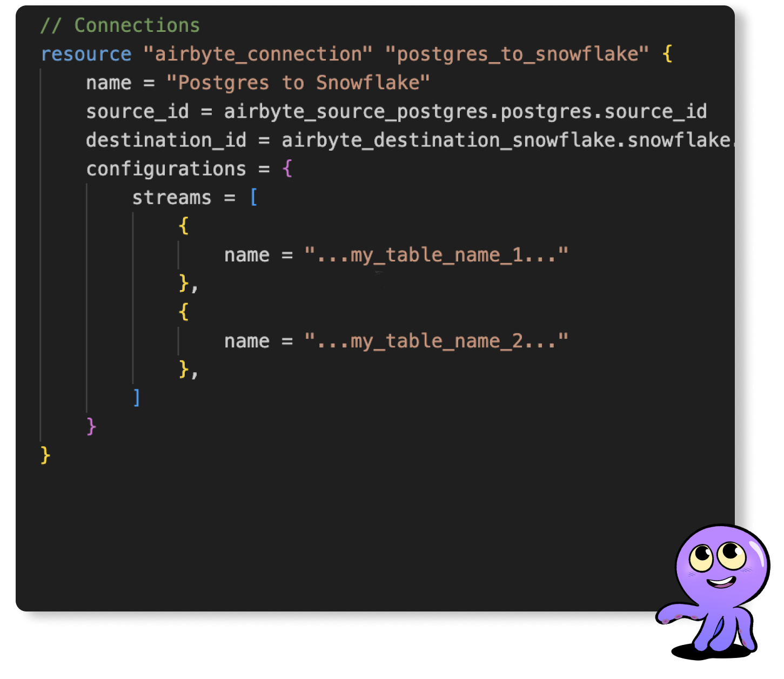
Task: Click the "// Connections" comment line
Action: click(120, 25)
